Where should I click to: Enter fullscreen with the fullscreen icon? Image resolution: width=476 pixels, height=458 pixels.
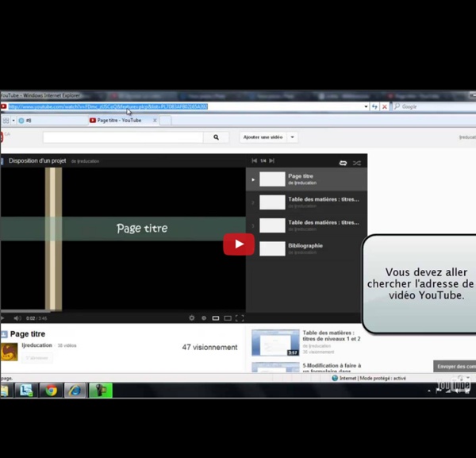pyautogui.click(x=240, y=318)
